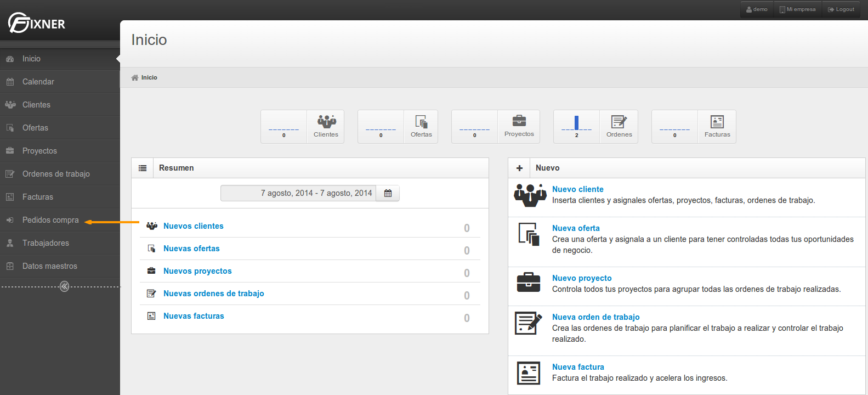Navigate to Datos maestros in sidebar
868x395 pixels.
(x=60, y=266)
